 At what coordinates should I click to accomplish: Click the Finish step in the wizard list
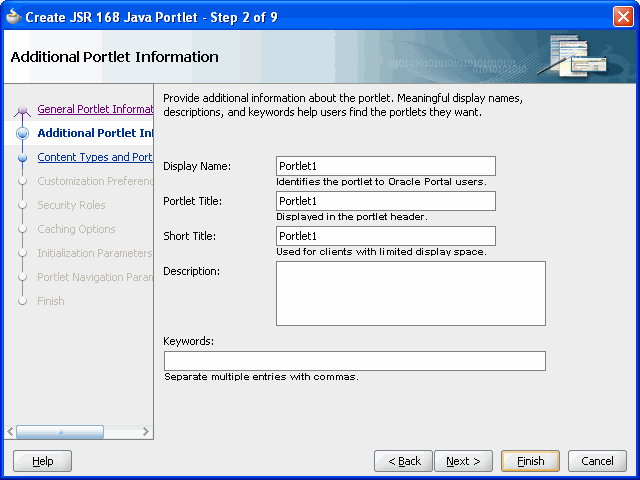[51, 301]
